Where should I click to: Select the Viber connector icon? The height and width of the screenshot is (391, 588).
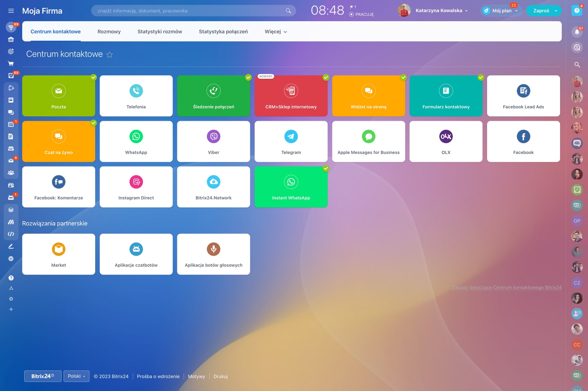pos(214,137)
